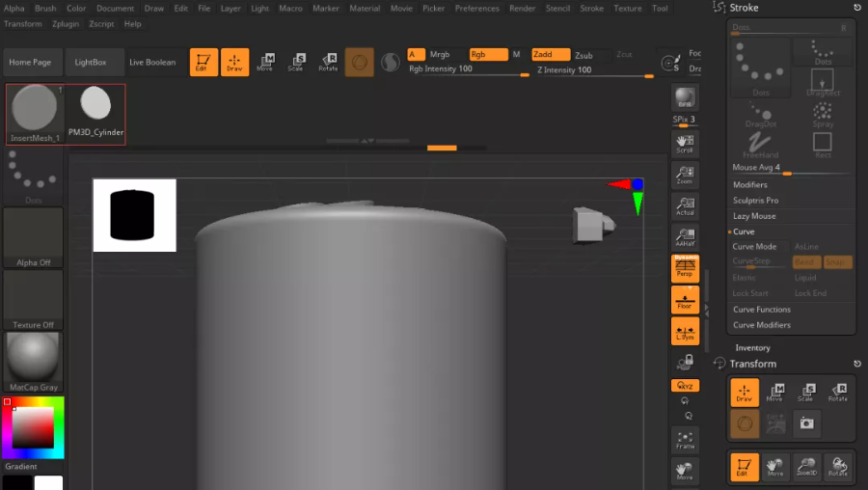Open the Zplugin menu
Viewport: 868px width, 490px height.
[66, 24]
